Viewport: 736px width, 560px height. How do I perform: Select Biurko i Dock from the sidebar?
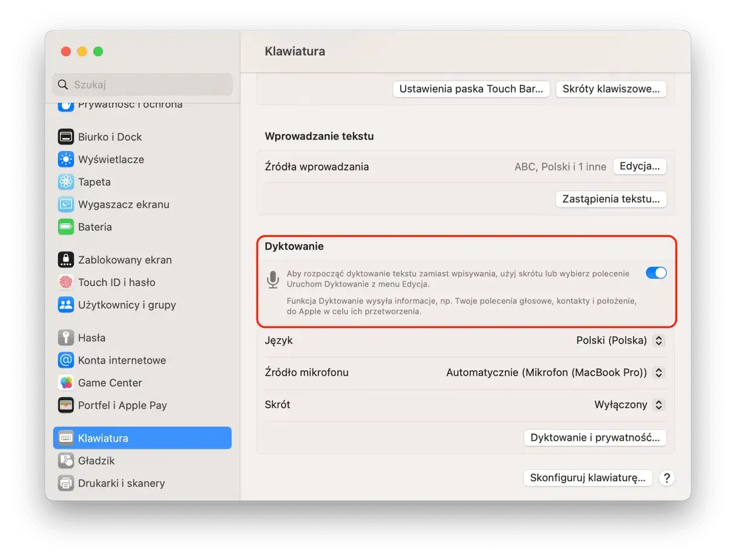[65, 137]
